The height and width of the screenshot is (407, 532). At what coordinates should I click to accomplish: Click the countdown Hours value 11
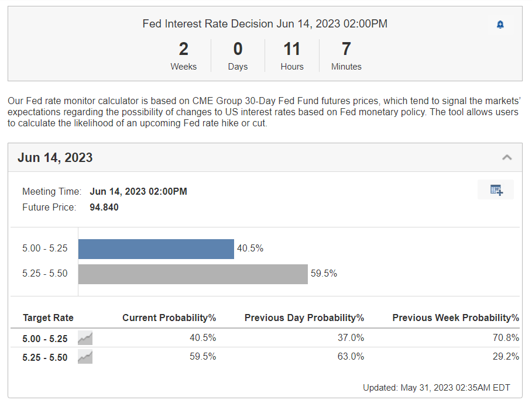coord(291,49)
